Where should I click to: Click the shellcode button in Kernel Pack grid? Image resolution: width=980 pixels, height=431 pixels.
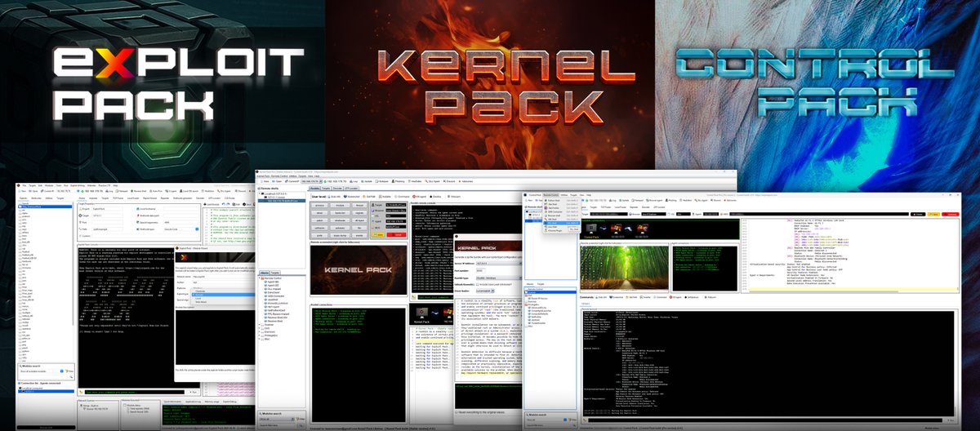coord(338,220)
